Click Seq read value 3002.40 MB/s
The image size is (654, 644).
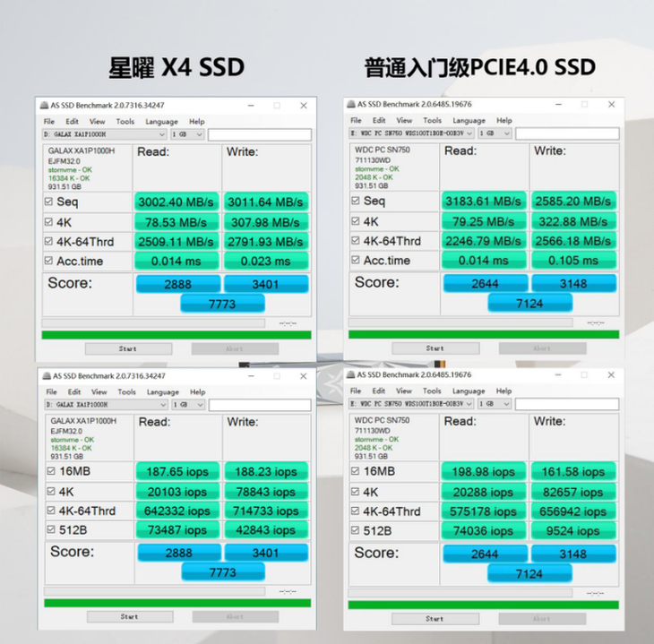pos(176,202)
